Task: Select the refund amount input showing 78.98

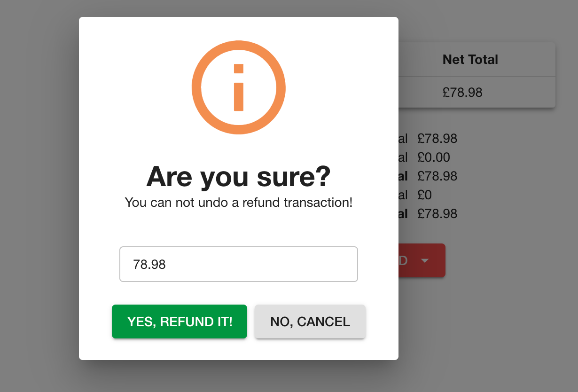Action: click(x=239, y=264)
